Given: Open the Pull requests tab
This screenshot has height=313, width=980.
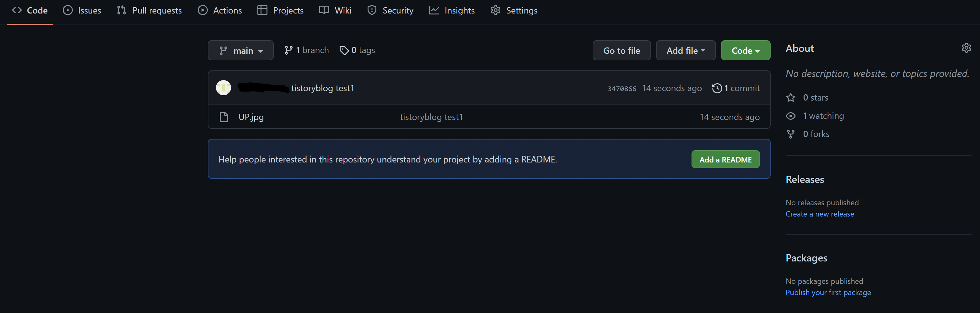Looking at the screenshot, I should [x=149, y=10].
